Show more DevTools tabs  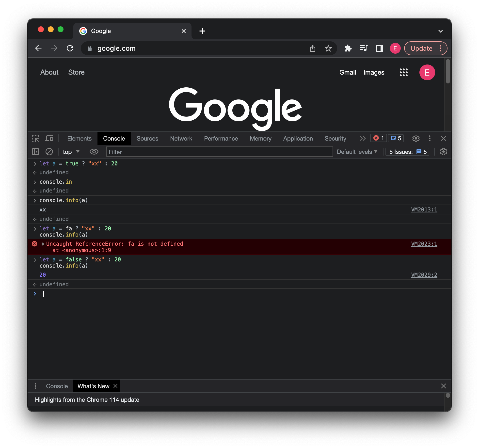click(362, 138)
